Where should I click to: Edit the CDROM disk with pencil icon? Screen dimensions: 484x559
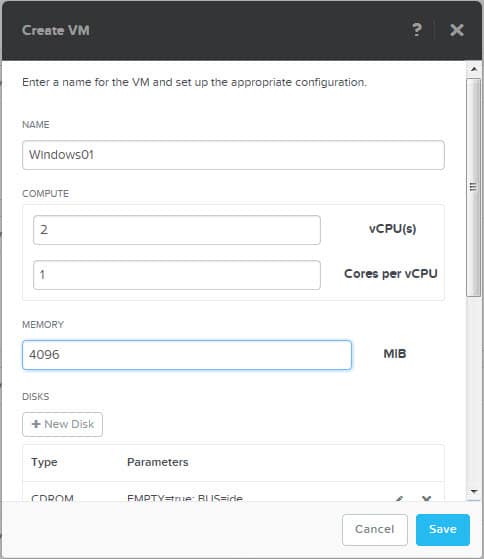click(399, 499)
